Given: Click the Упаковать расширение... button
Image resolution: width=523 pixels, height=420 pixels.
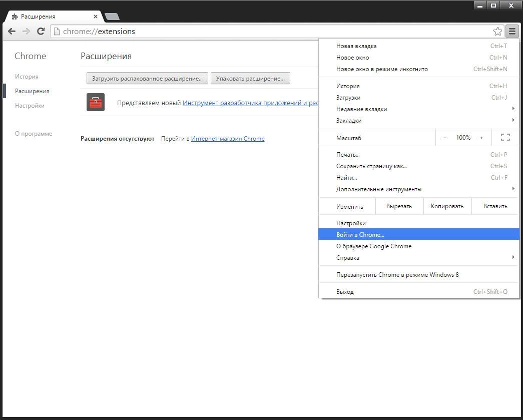Looking at the screenshot, I should 250,79.
